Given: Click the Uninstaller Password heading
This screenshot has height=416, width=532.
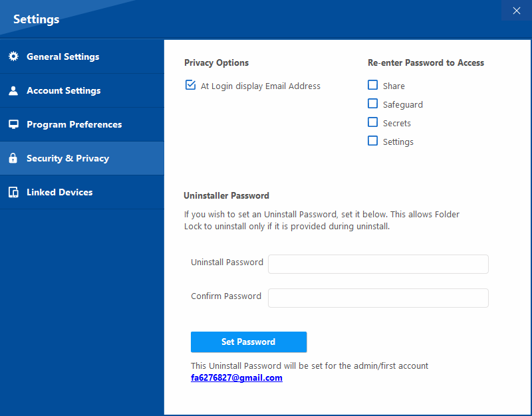Looking at the screenshot, I should pos(226,195).
